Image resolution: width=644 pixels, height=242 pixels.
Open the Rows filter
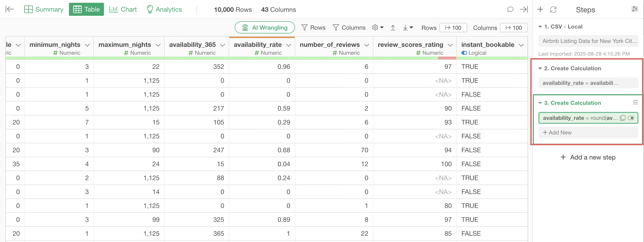coord(313,27)
